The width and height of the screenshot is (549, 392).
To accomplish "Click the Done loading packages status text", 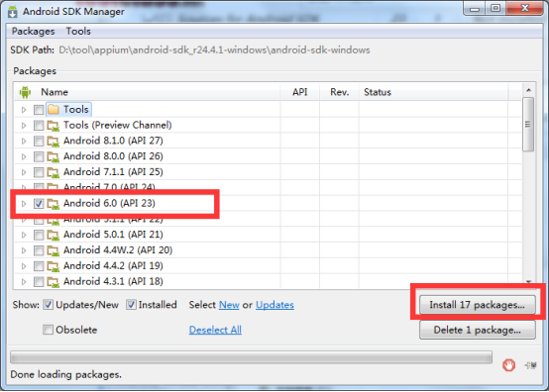I will pos(65,374).
